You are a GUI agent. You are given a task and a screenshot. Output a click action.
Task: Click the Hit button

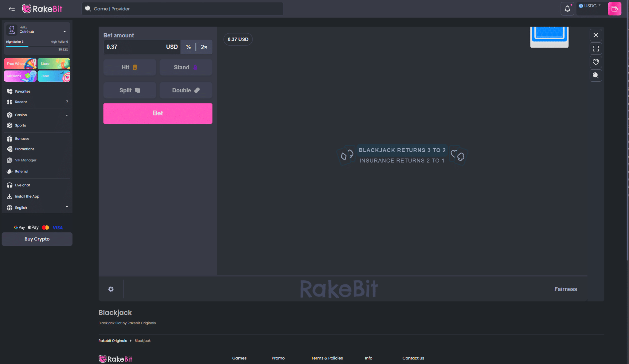(x=130, y=68)
